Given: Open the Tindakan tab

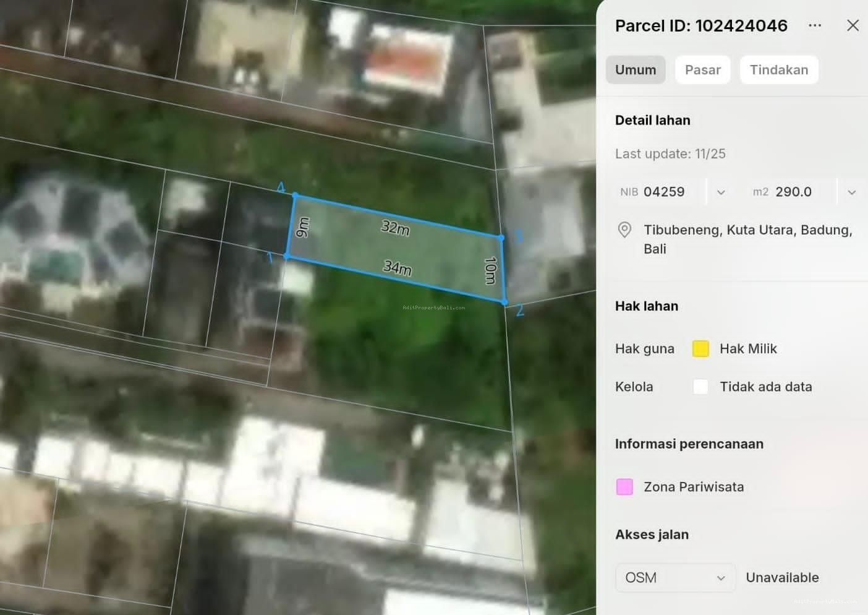Looking at the screenshot, I should point(778,70).
